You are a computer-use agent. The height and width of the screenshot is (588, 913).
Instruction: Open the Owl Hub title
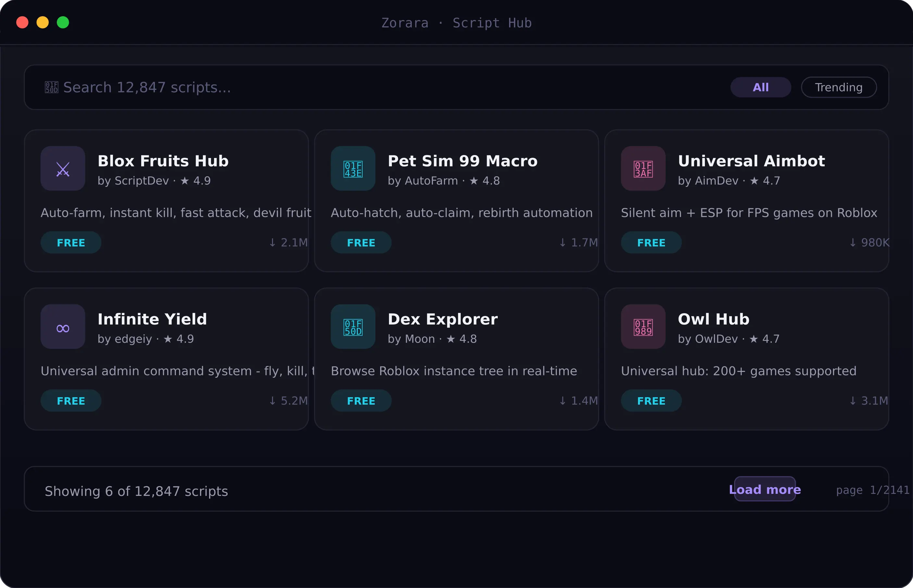(x=714, y=319)
